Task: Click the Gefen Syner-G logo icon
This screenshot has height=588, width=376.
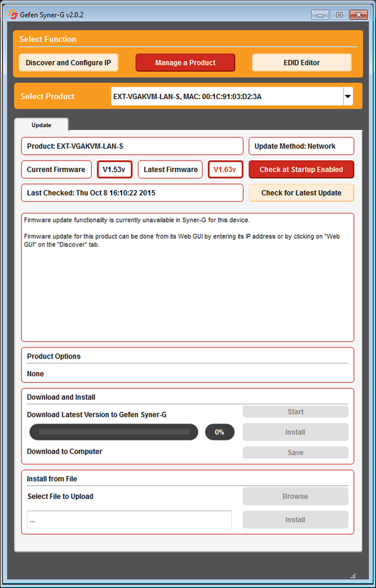Action: pos(13,15)
